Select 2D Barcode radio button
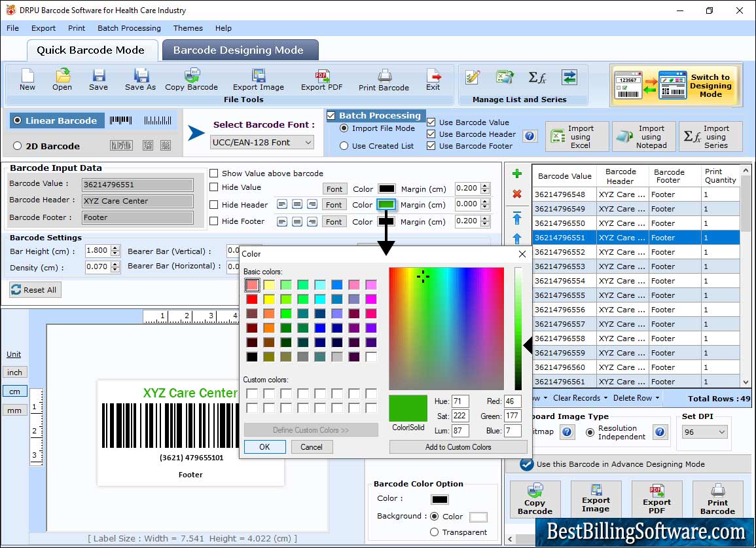This screenshot has width=756, height=548. (18, 146)
